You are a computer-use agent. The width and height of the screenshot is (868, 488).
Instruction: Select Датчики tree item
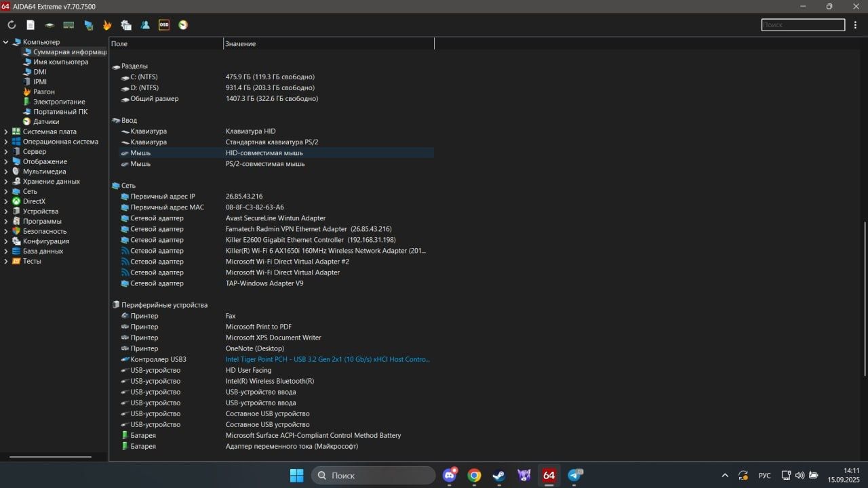[x=46, y=122]
